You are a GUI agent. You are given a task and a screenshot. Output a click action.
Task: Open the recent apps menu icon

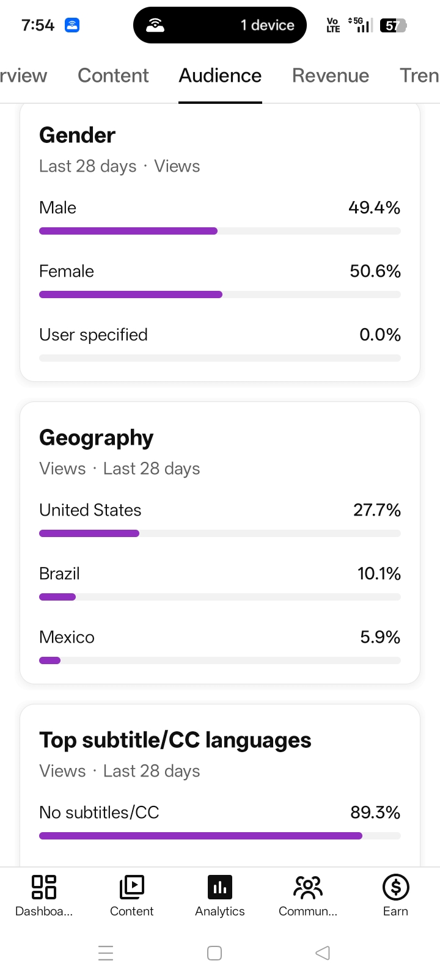(106, 953)
